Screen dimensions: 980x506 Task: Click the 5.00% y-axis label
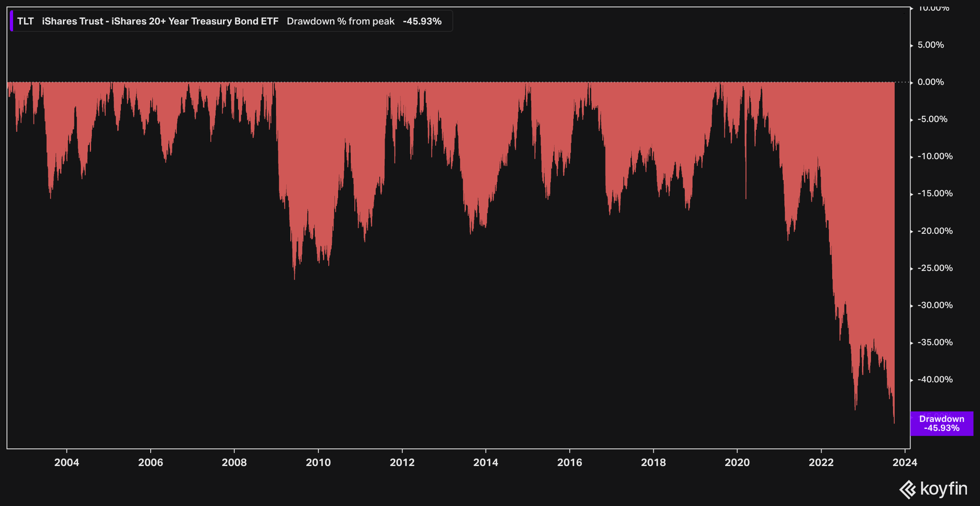931,45
